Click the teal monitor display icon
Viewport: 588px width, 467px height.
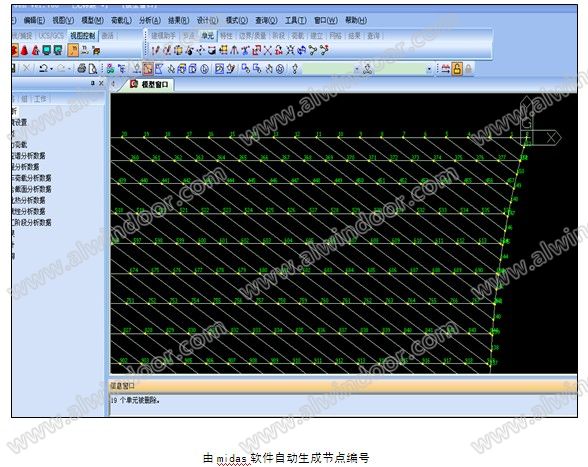point(46,50)
